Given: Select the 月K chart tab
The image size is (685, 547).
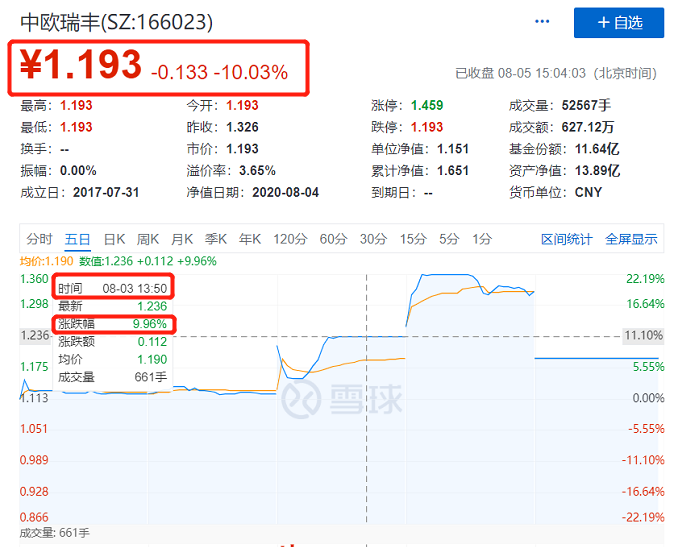Looking at the screenshot, I should tap(182, 239).
